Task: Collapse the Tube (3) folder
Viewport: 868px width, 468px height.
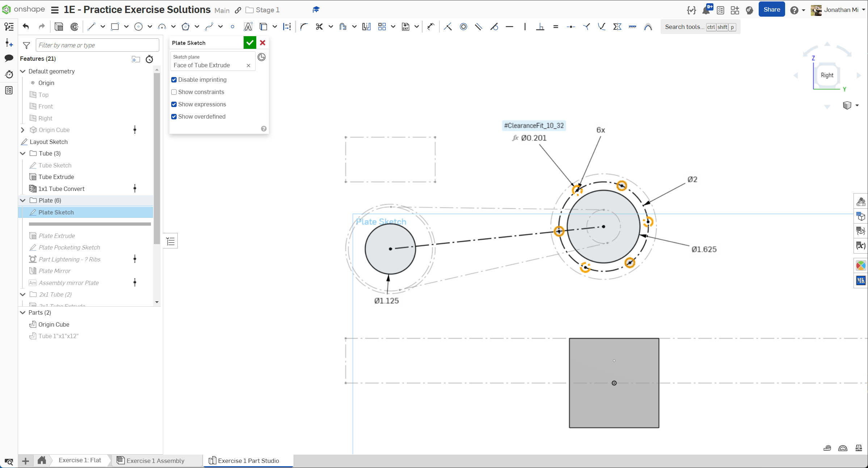Action: [x=23, y=153]
